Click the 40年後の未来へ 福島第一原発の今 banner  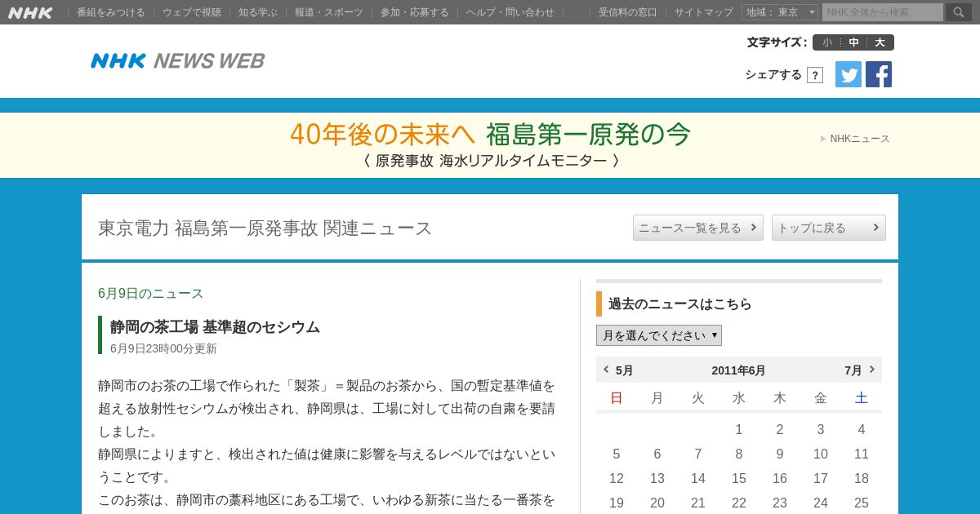[x=490, y=134]
